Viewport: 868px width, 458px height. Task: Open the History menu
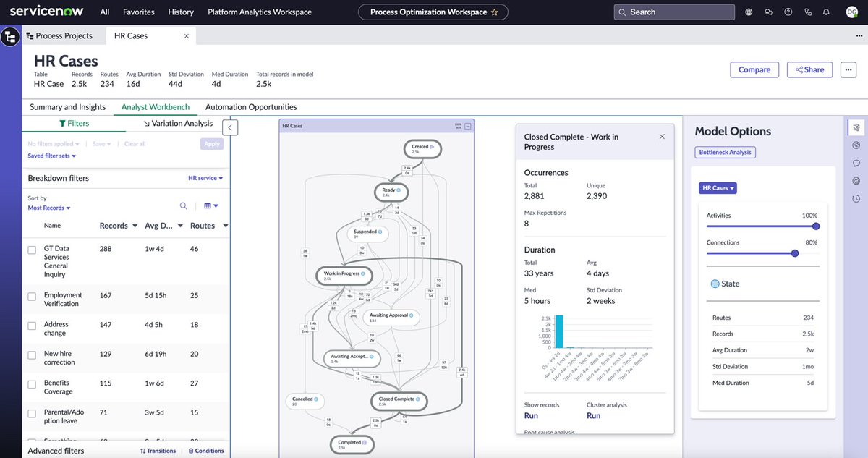(181, 12)
